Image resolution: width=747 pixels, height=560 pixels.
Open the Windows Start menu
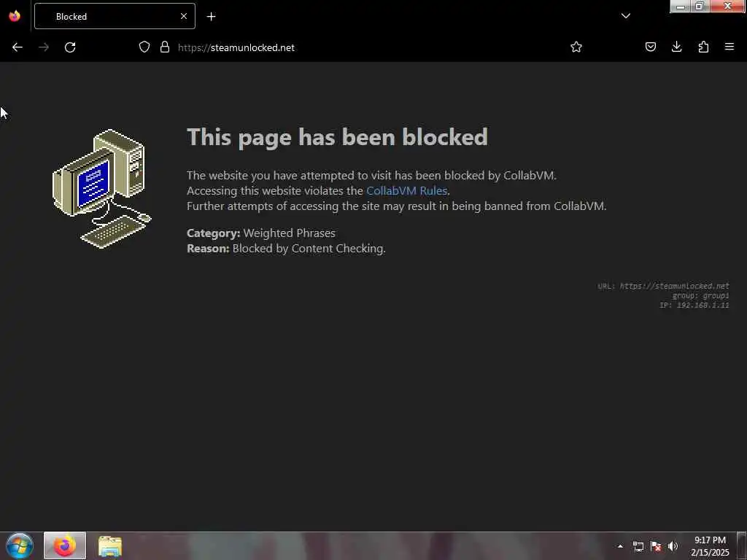click(20, 545)
